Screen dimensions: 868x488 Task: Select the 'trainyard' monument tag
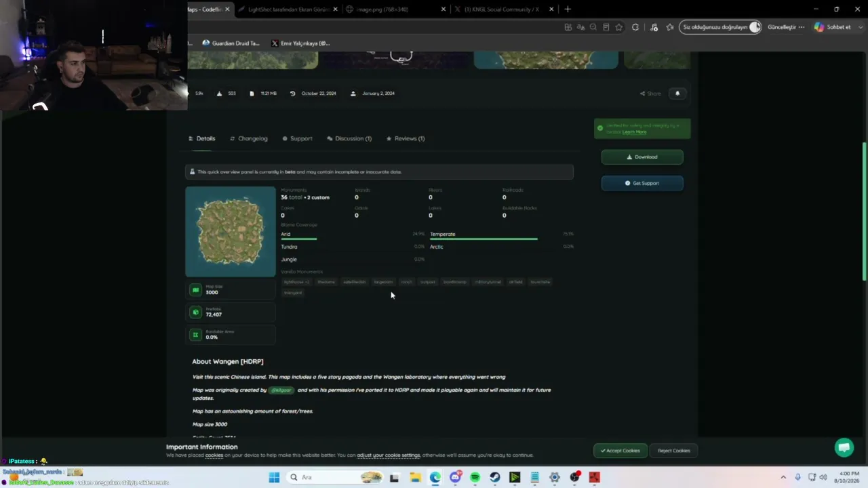pyautogui.click(x=293, y=293)
